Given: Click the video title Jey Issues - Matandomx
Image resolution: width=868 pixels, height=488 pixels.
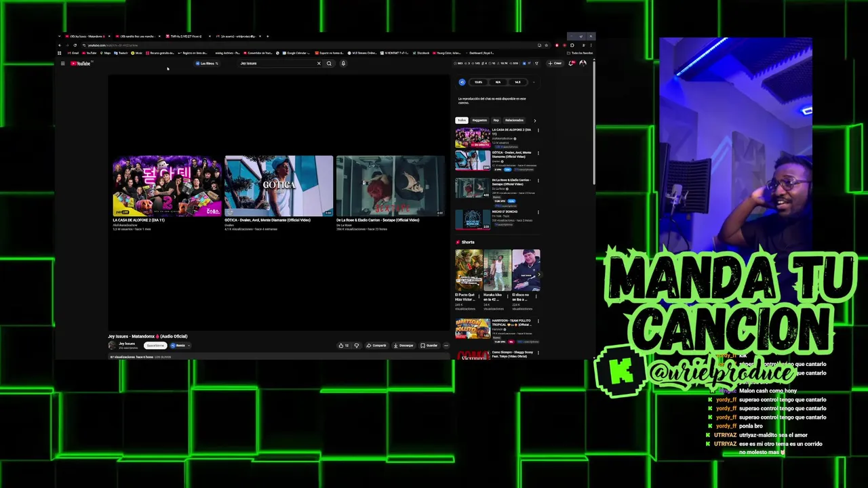Looking at the screenshot, I should click(147, 336).
